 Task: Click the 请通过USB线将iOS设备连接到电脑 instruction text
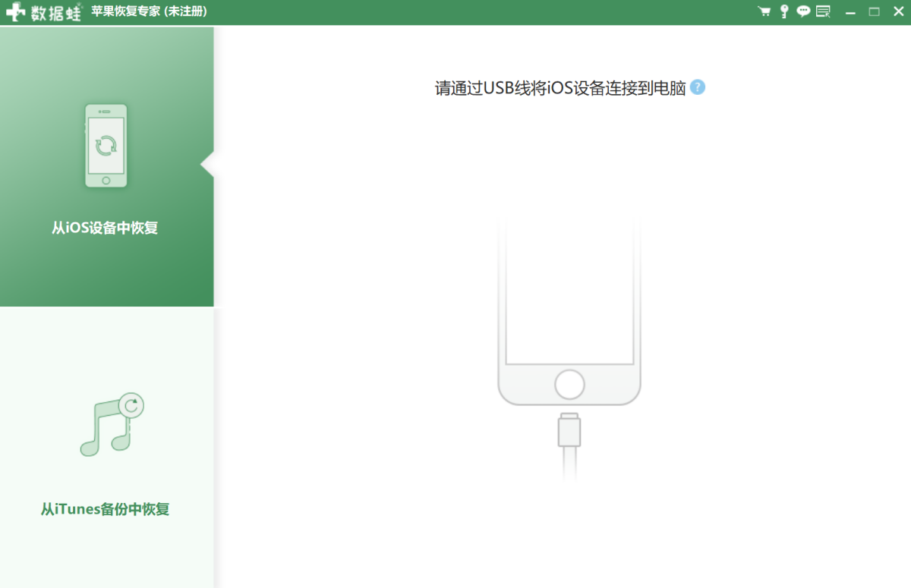click(560, 88)
